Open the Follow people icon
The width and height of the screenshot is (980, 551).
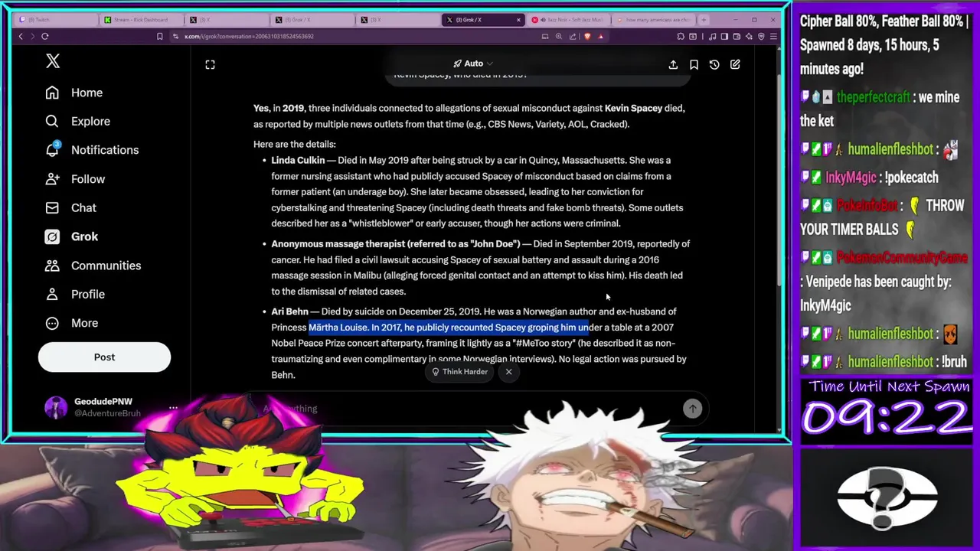52,179
